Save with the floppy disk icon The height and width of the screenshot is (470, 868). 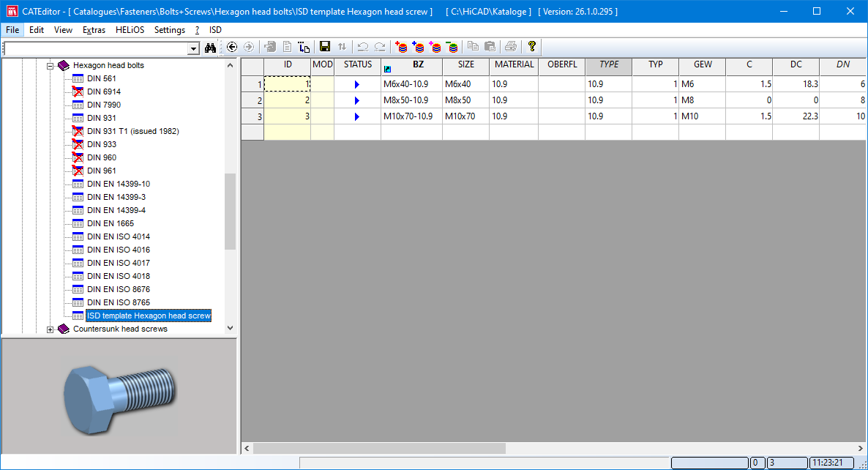point(325,47)
